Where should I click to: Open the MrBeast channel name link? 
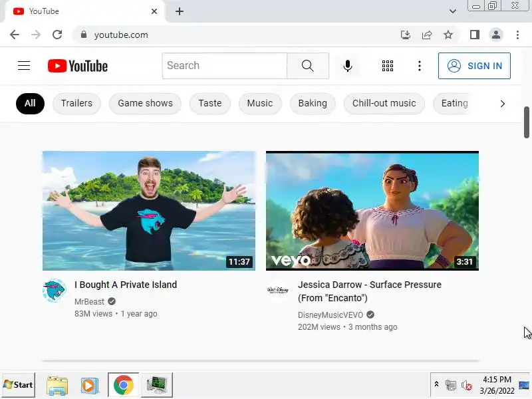click(x=89, y=302)
